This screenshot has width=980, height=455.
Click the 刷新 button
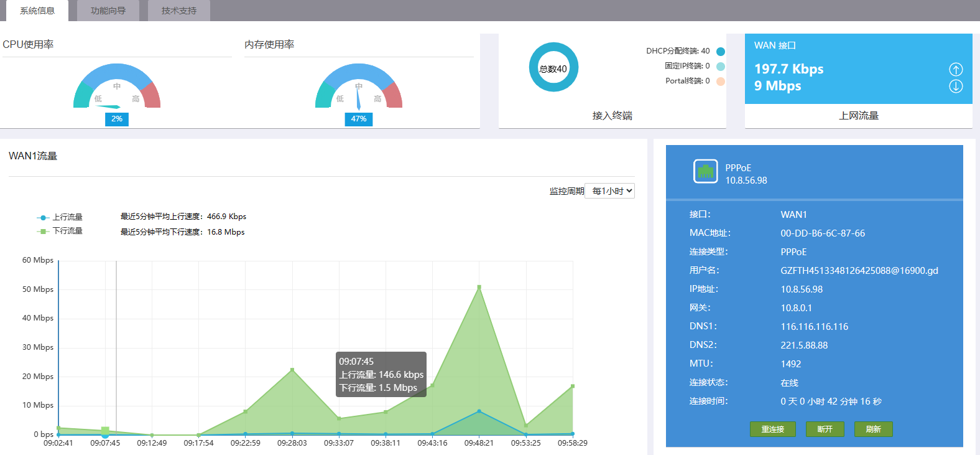point(873,429)
